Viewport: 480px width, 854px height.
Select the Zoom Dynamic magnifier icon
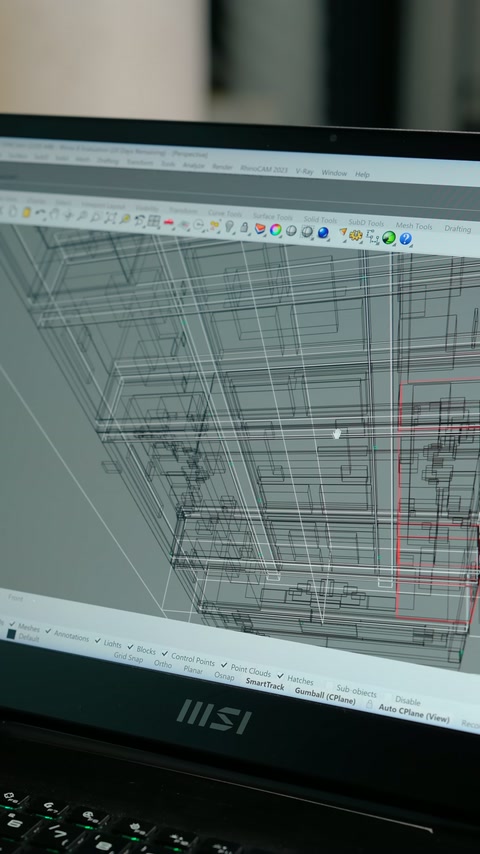(82, 216)
